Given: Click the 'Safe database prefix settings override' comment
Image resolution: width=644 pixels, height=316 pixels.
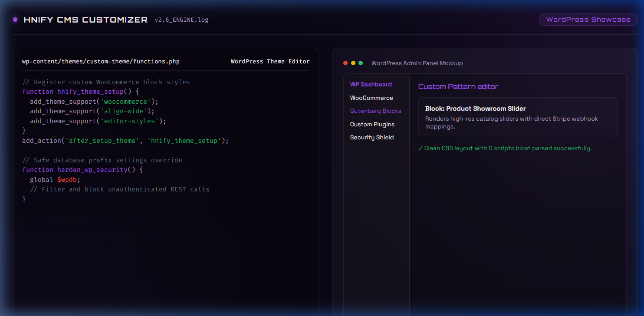Looking at the screenshot, I should click(x=102, y=160).
